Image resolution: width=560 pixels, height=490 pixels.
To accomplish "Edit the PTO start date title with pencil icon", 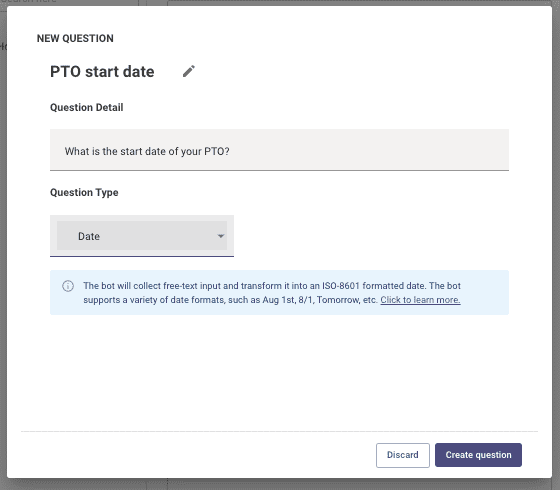I will click(189, 71).
